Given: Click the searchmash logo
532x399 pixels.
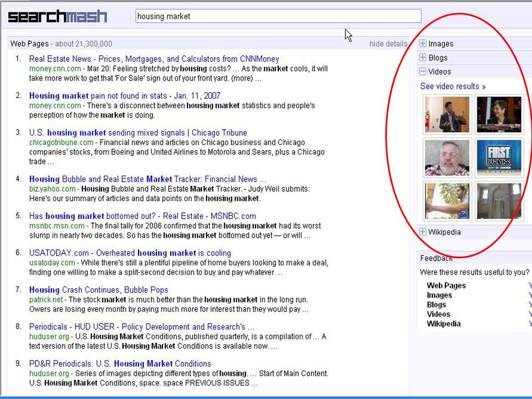Looking at the screenshot, I should (57, 16).
